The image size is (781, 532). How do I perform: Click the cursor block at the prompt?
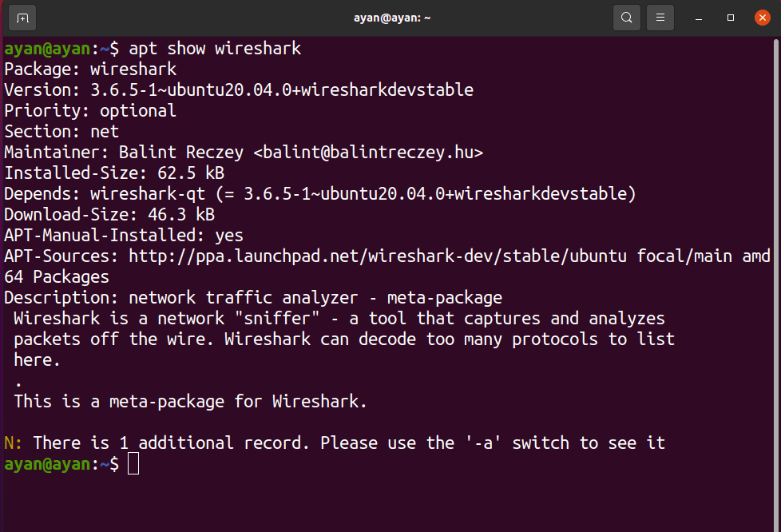133,463
